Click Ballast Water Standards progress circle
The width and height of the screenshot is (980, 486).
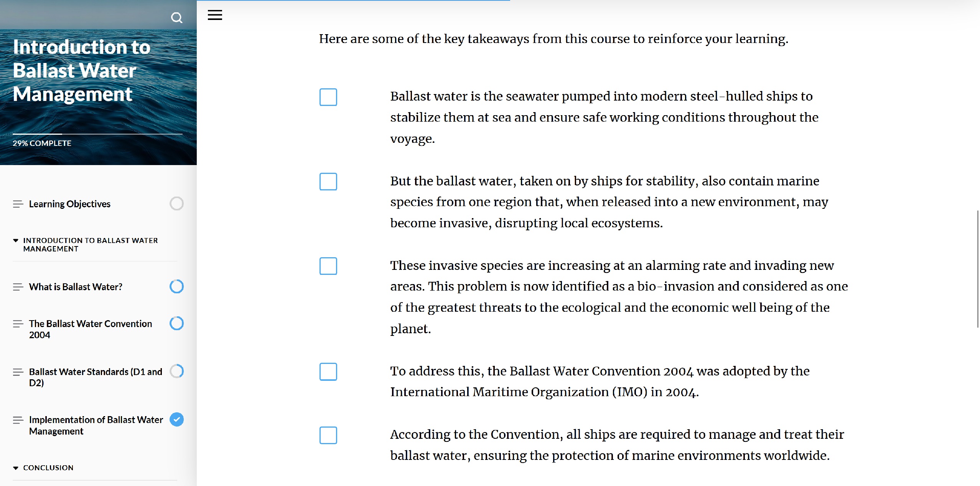click(176, 371)
